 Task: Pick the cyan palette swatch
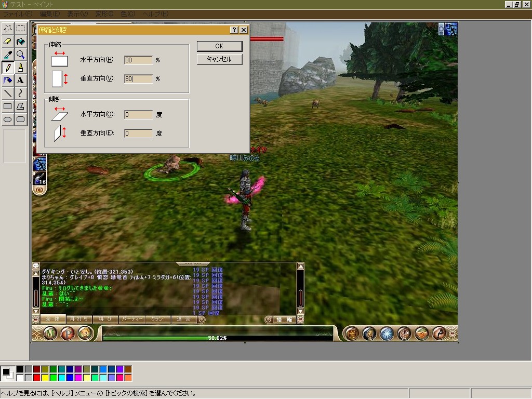click(x=62, y=377)
